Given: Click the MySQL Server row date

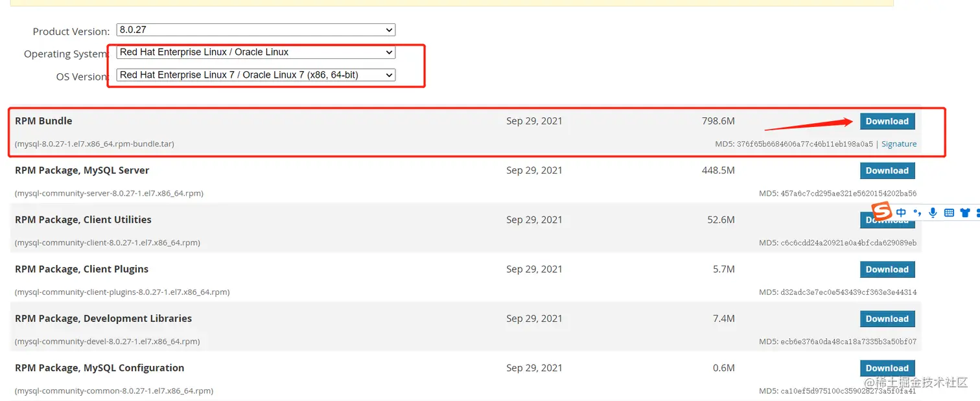Looking at the screenshot, I should point(534,170).
